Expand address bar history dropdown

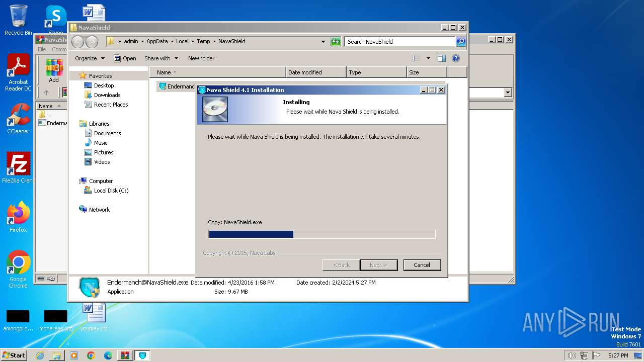[x=323, y=42]
